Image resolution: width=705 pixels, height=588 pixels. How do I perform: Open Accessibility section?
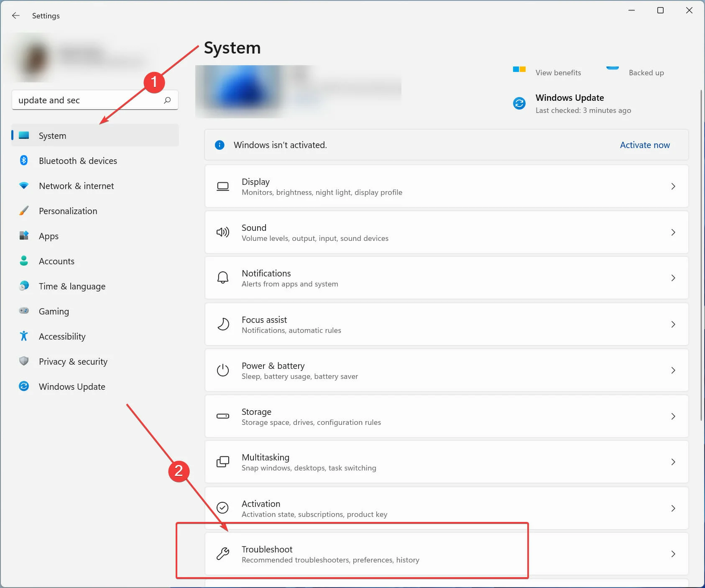95,336
